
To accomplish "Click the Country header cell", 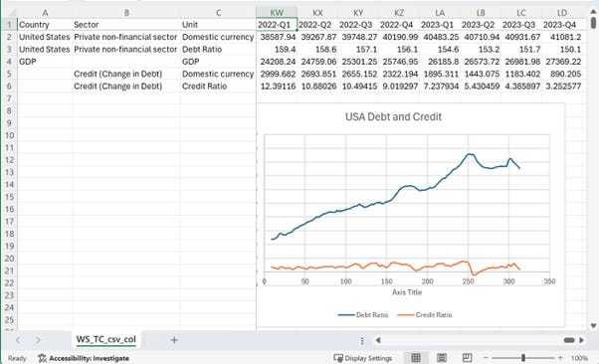I will point(45,25).
